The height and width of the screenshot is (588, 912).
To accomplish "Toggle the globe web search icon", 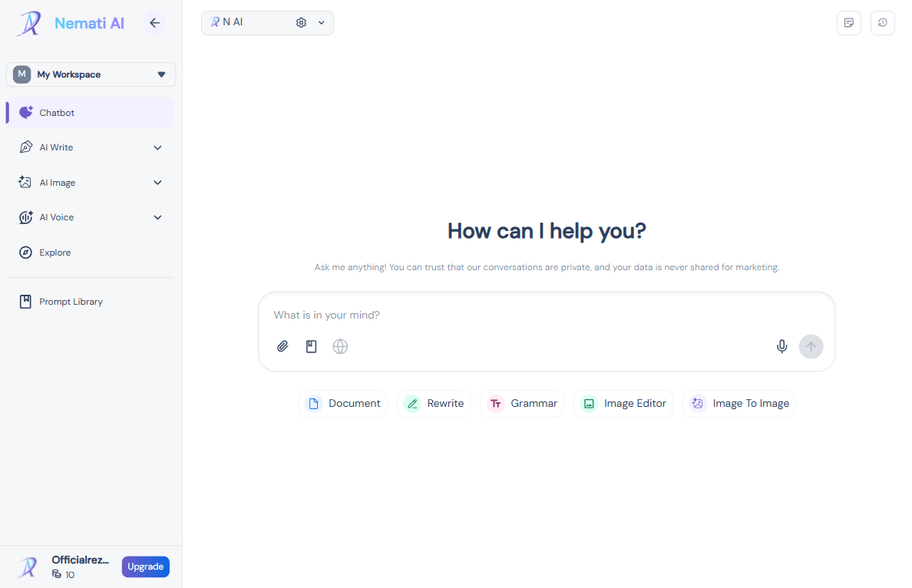I will tap(340, 346).
